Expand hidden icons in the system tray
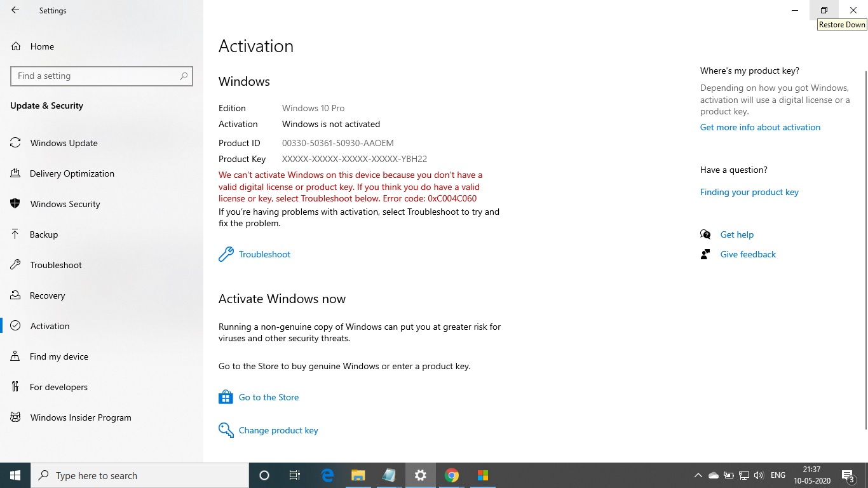 coord(698,475)
